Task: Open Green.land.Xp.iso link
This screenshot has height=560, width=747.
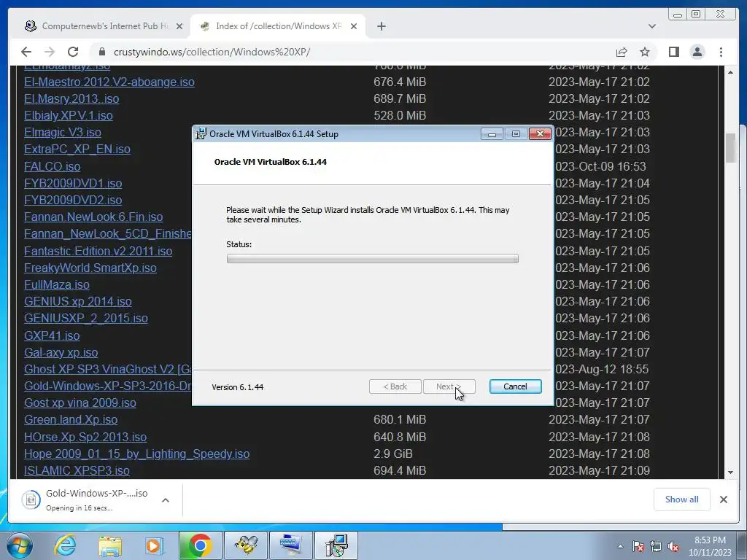Action: [71, 419]
